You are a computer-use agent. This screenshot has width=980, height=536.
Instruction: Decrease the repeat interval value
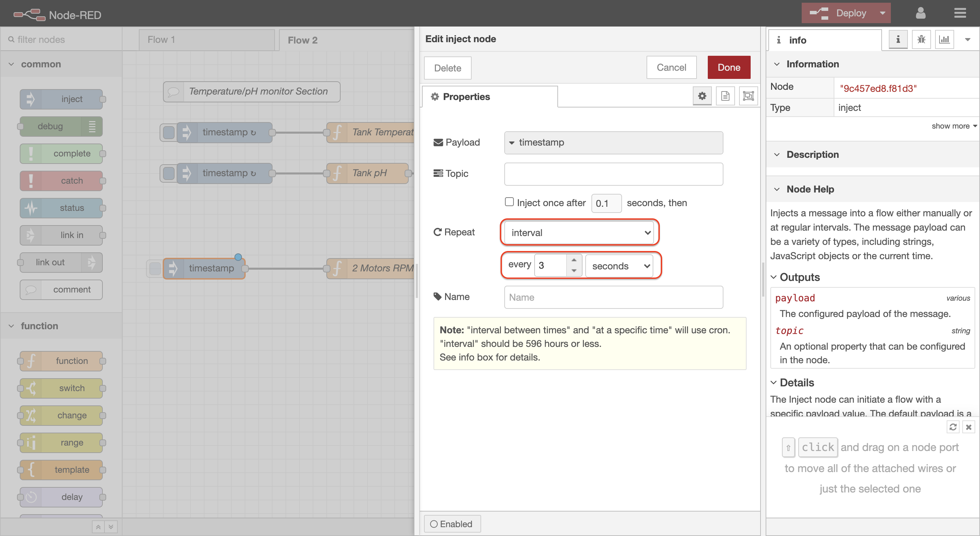tap(574, 271)
